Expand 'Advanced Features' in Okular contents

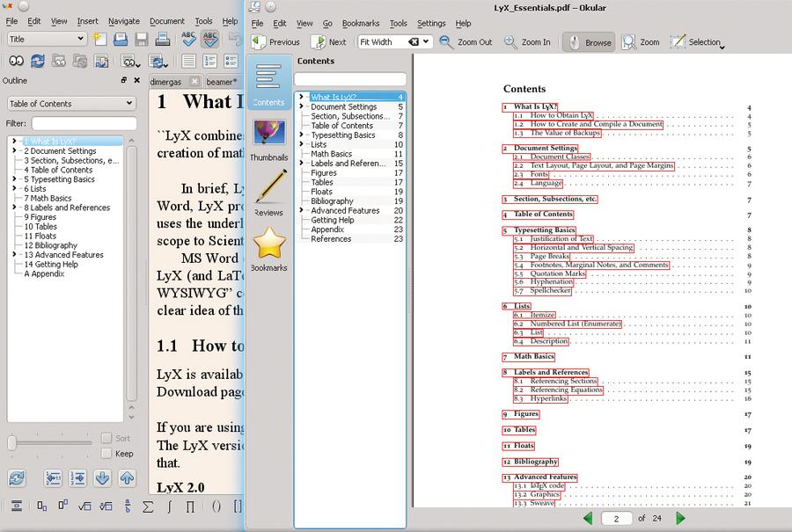[x=301, y=210]
